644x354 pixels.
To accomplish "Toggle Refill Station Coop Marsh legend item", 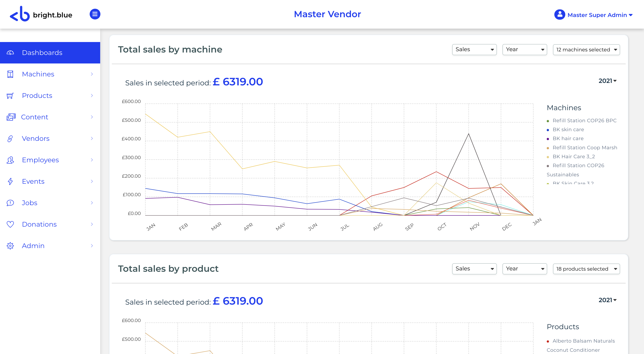I will [x=585, y=148].
